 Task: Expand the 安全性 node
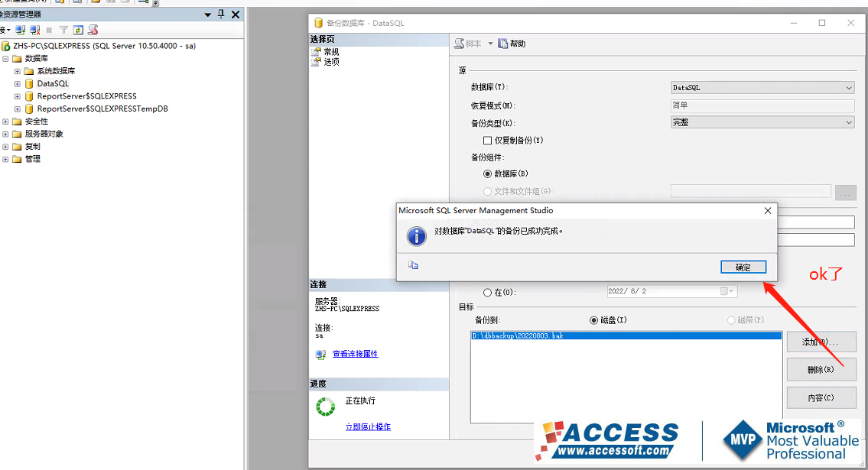(x=5, y=122)
